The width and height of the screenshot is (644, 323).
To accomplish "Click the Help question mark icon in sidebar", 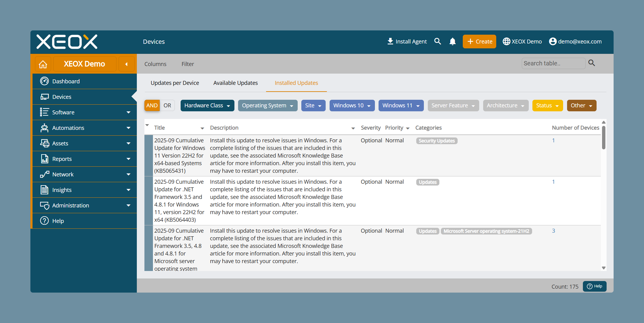I will tap(44, 221).
